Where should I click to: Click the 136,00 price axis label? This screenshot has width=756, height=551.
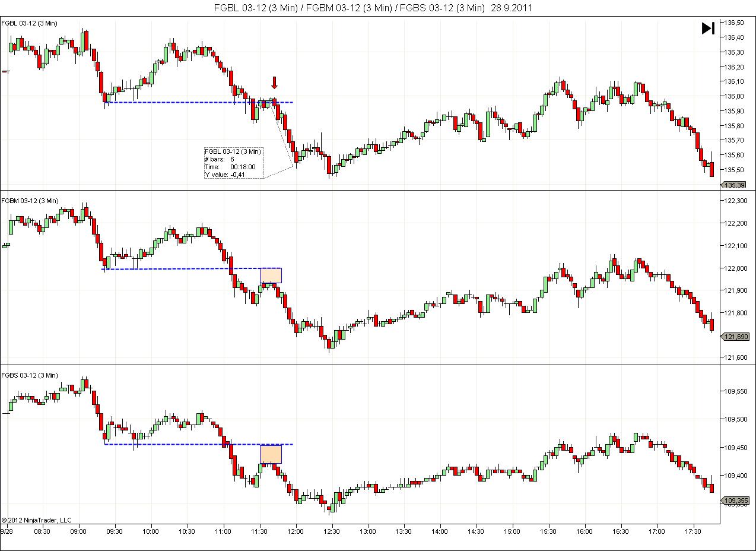734,96
